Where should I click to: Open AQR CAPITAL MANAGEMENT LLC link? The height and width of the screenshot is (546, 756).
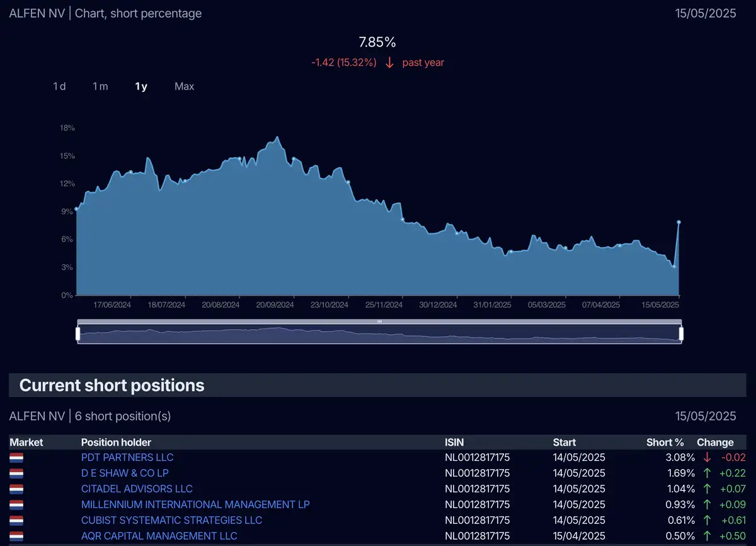[x=159, y=536]
